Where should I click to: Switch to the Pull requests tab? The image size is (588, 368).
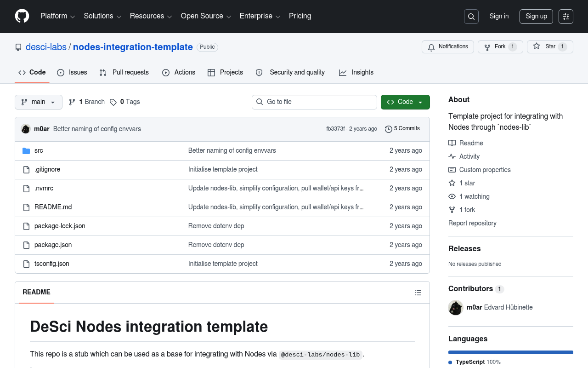124,73
